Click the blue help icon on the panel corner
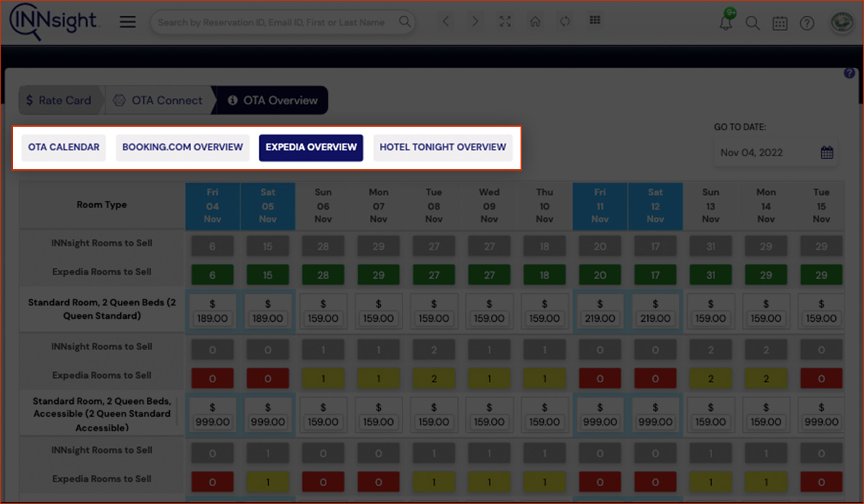Screen dimensions: 864x504 850,73
